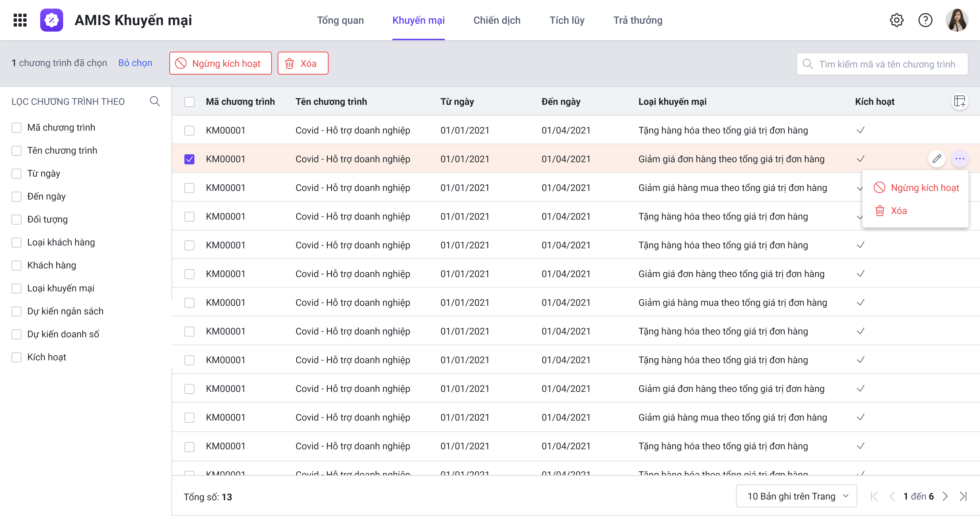Go to the first page arrow
Screen dimensions: 980x516
point(874,496)
